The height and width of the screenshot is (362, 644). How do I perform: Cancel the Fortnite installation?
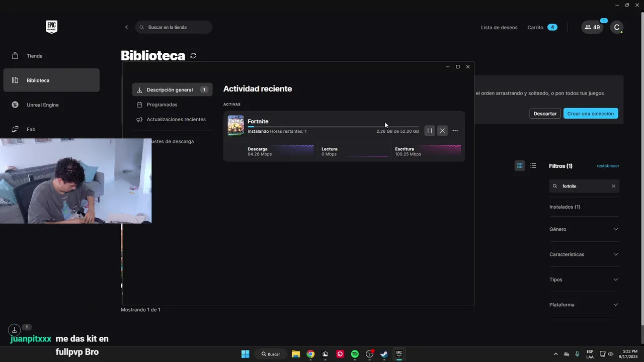point(442,131)
